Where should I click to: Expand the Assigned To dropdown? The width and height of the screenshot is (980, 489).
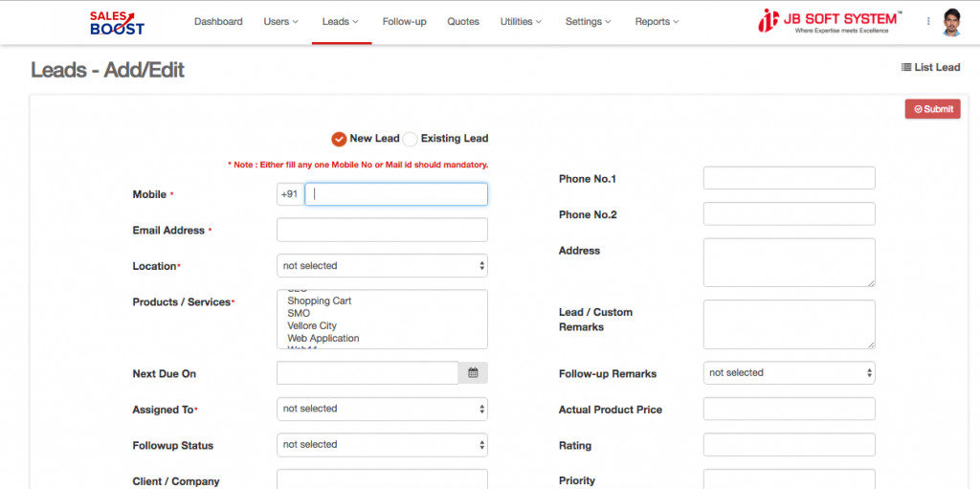point(382,410)
